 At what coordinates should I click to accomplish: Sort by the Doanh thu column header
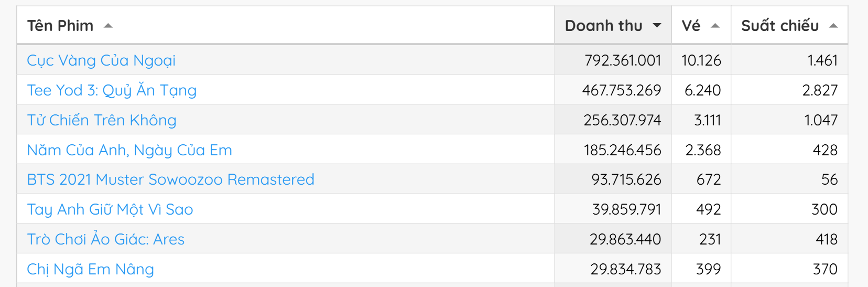[603, 26]
